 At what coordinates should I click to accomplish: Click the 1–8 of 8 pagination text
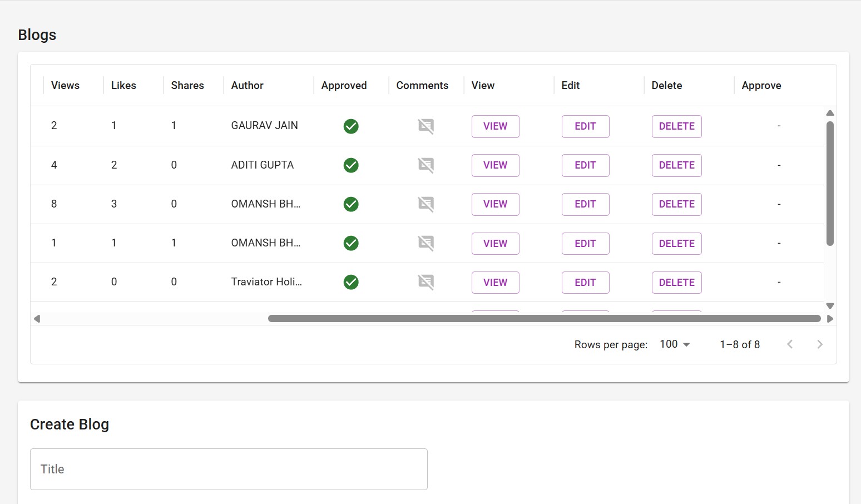(740, 344)
